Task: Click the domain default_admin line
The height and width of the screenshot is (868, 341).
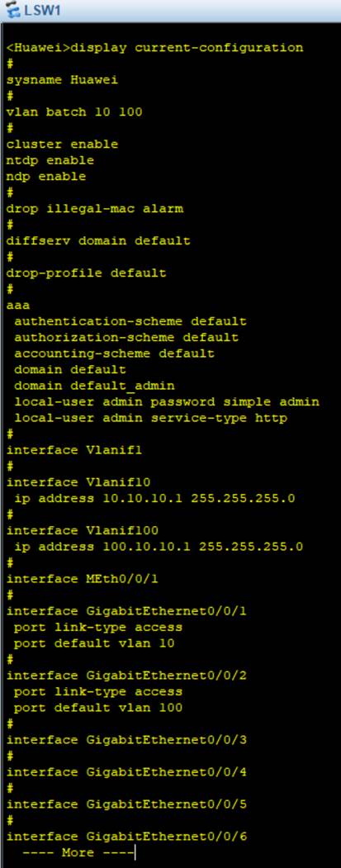Action: pyautogui.click(x=94, y=386)
